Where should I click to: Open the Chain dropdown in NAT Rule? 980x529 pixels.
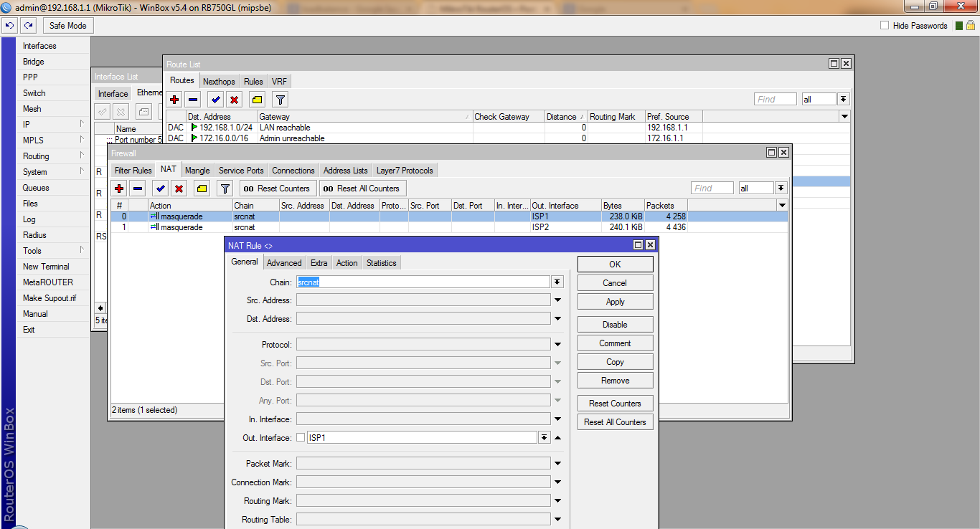coord(557,282)
